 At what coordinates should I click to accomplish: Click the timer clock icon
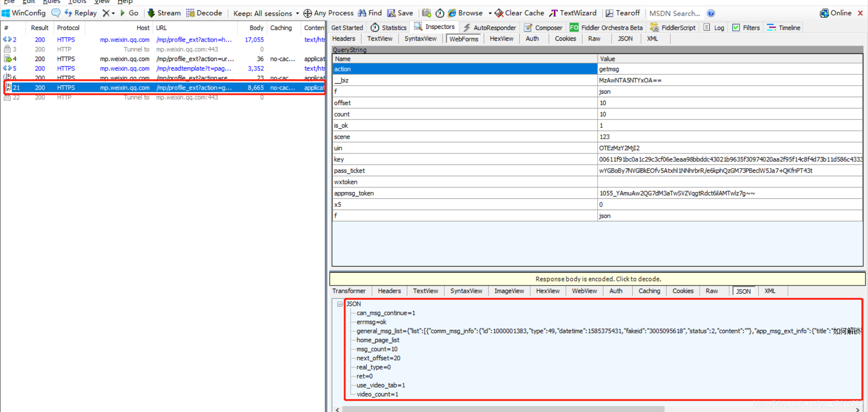click(439, 13)
